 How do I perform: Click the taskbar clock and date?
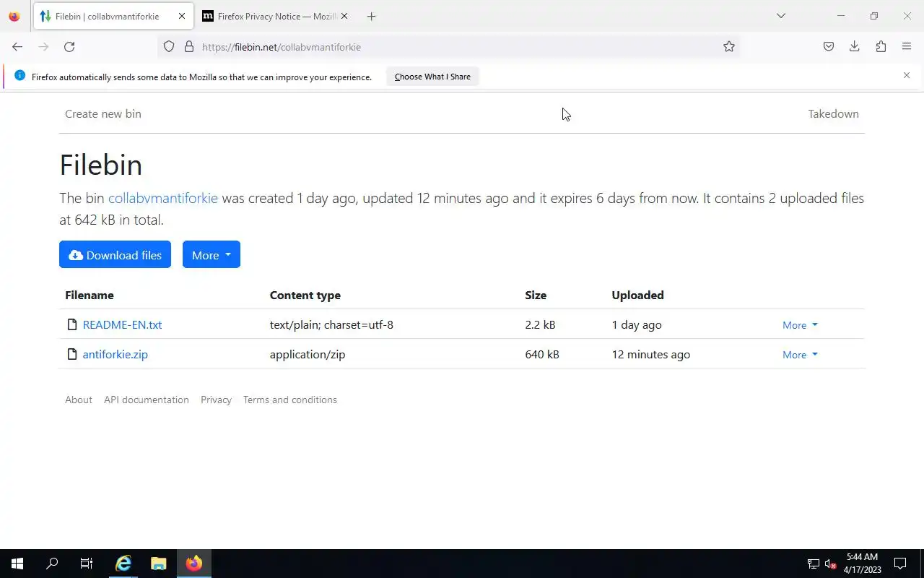(x=862, y=564)
